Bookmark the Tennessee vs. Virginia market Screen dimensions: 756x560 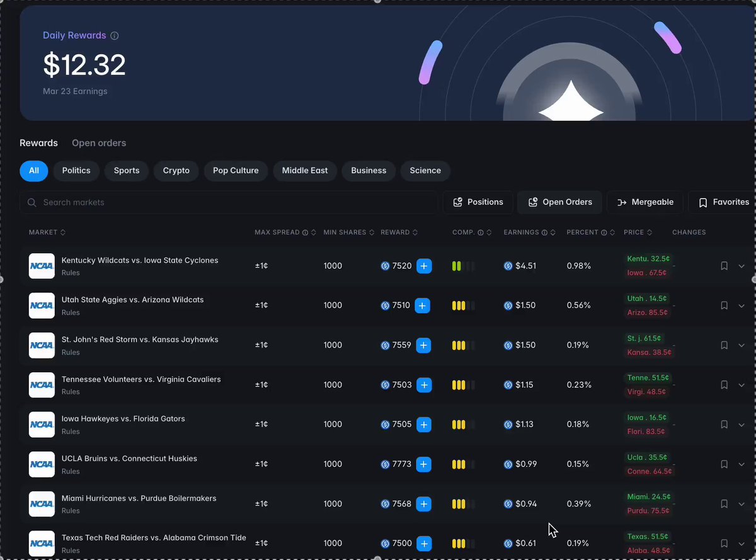coord(724,385)
